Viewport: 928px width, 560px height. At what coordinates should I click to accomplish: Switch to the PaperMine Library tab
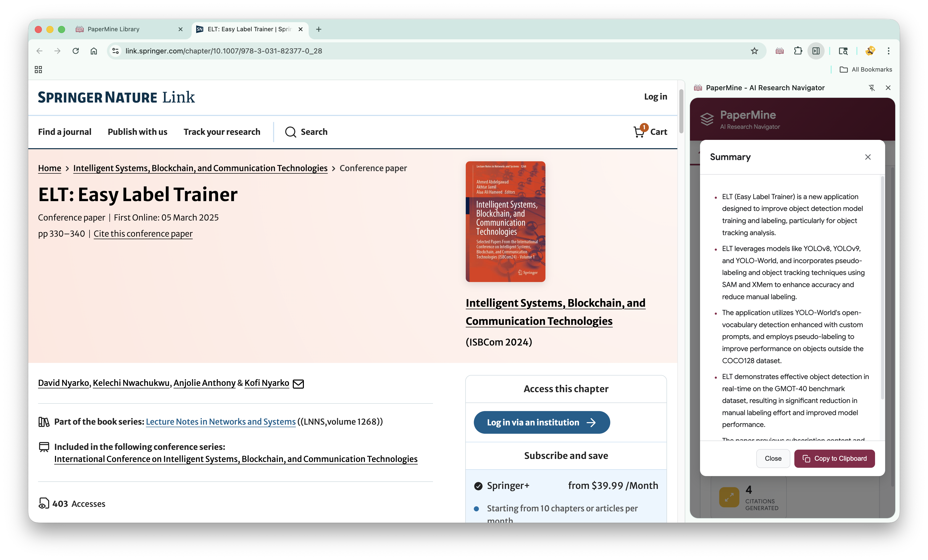pyautogui.click(x=113, y=29)
